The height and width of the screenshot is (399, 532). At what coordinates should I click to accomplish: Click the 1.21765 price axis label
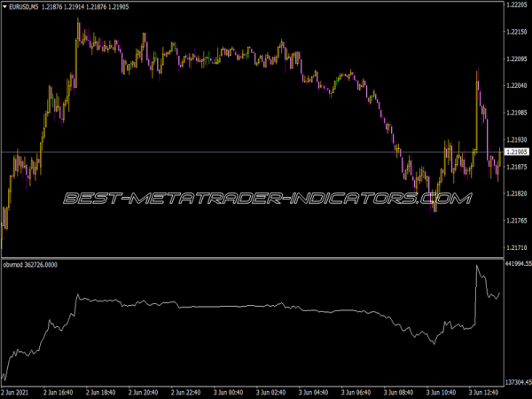[x=516, y=221]
